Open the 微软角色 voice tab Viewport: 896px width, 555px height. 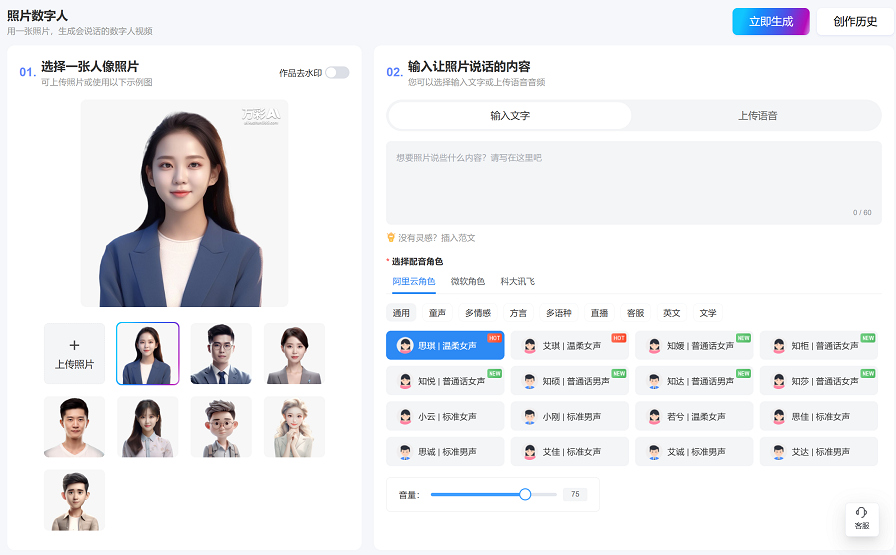pos(467,281)
